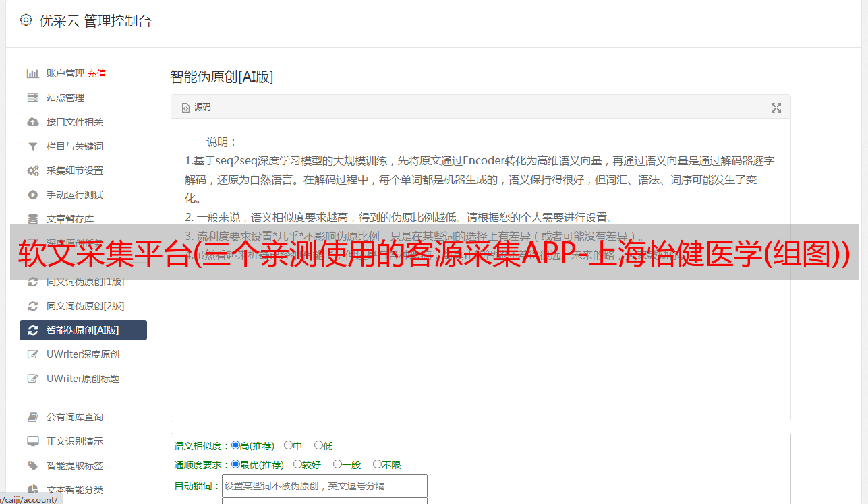Image resolution: width=868 pixels, height=504 pixels.
Task: Click the book icon next to 公有词库查询
Action: coord(32,417)
